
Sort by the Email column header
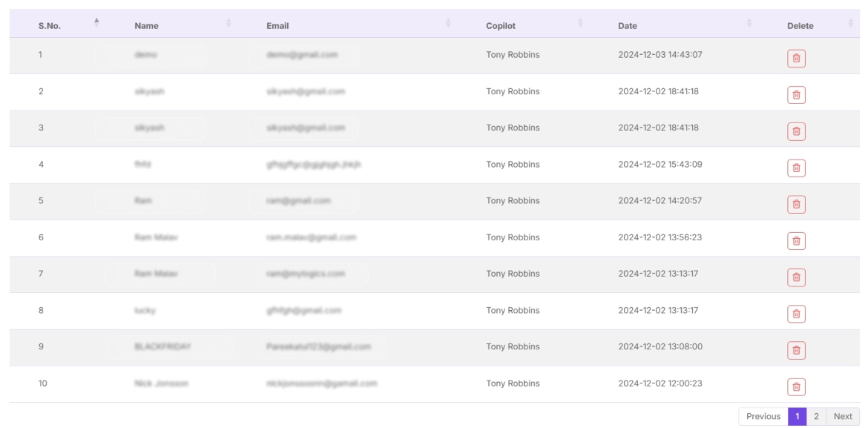[277, 26]
